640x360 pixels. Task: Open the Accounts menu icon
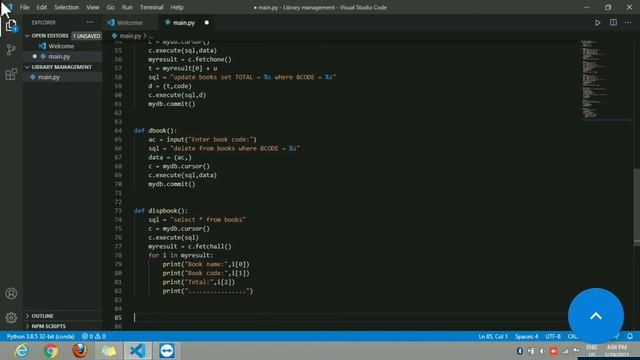point(11,293)
